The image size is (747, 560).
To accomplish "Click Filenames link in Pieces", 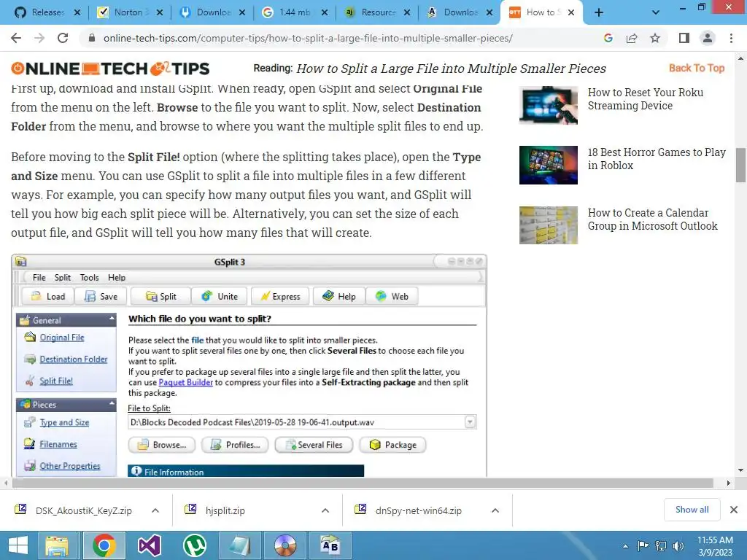I will click(58, 444).
